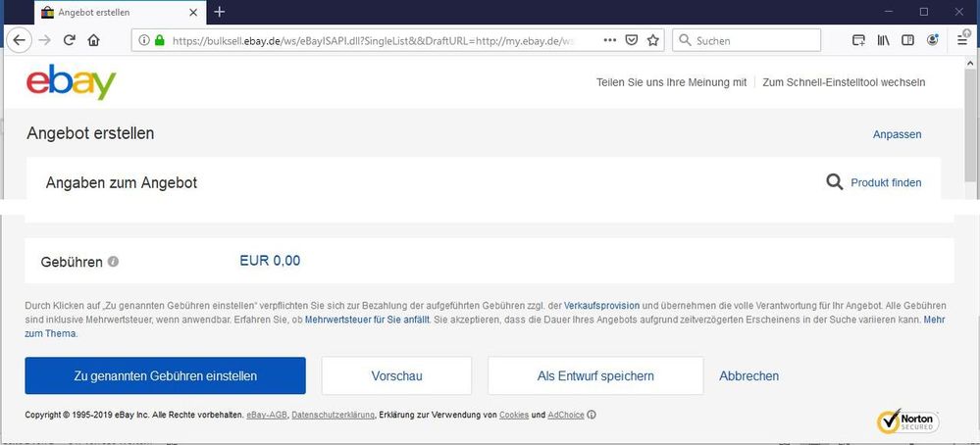
Task: Open the Library icon in toolbar
Action: click(x=883, y=40)
